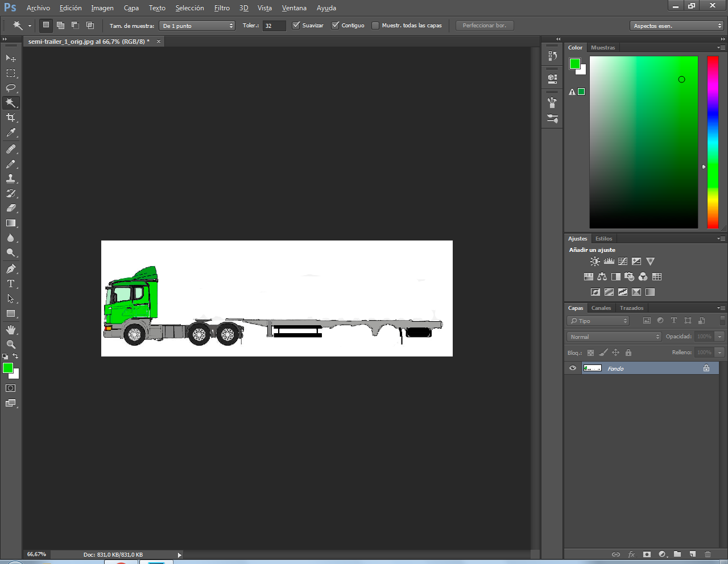Click the delete layer trash icon
Viewport: 728px width, 564px height.
708,554
